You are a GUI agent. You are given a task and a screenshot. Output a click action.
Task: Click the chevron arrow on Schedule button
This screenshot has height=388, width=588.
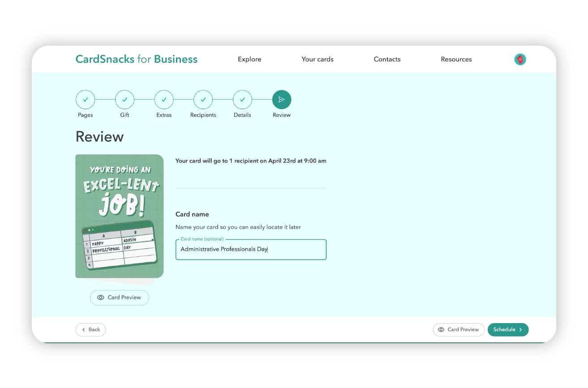[x=520, y=330]
